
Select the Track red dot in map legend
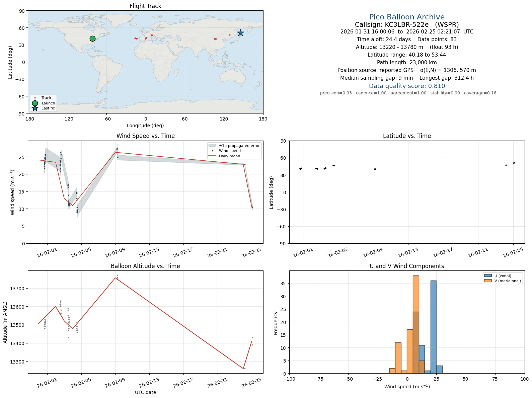tap(35, 98)
